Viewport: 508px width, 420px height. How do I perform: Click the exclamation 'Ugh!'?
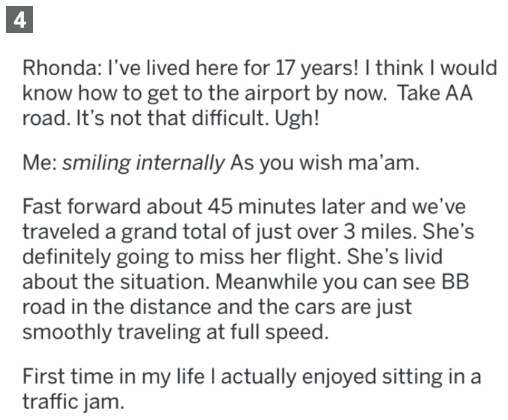click(x=297, y=119)
